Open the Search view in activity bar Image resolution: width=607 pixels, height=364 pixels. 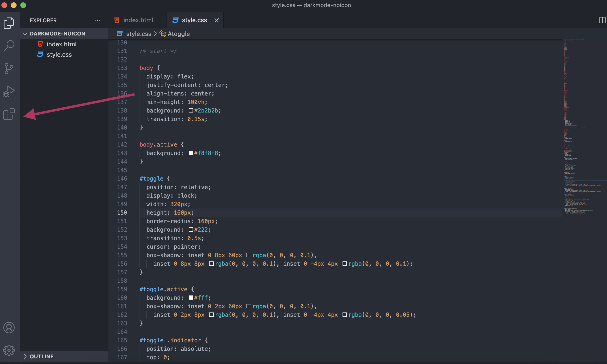pyautogui.click(x=9, y=46)
